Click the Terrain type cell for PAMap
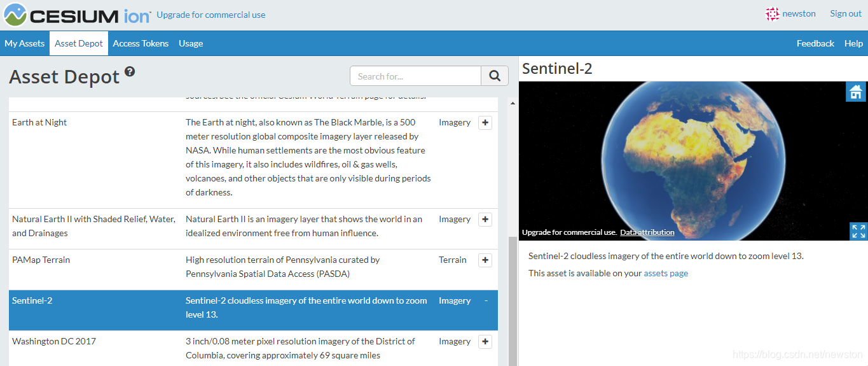The image size is (868, 366). 453,260
